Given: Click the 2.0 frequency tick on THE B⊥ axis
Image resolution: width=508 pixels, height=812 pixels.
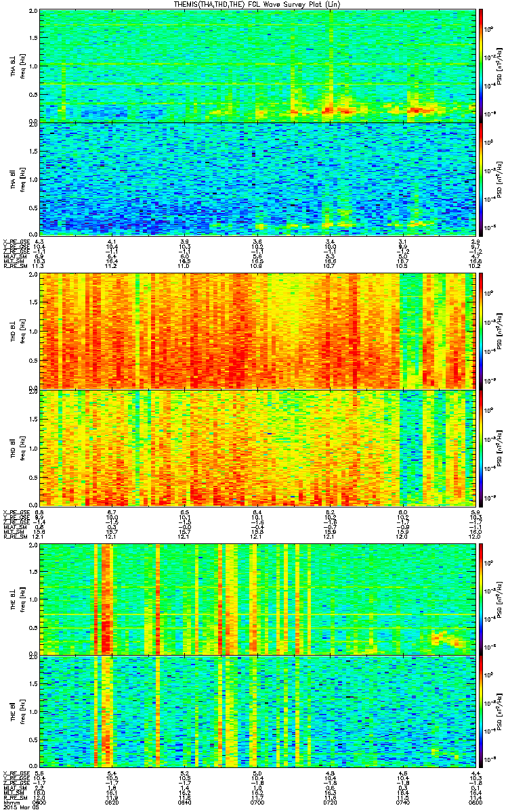Looking at the screenshot, I should (x=33, y=544).
